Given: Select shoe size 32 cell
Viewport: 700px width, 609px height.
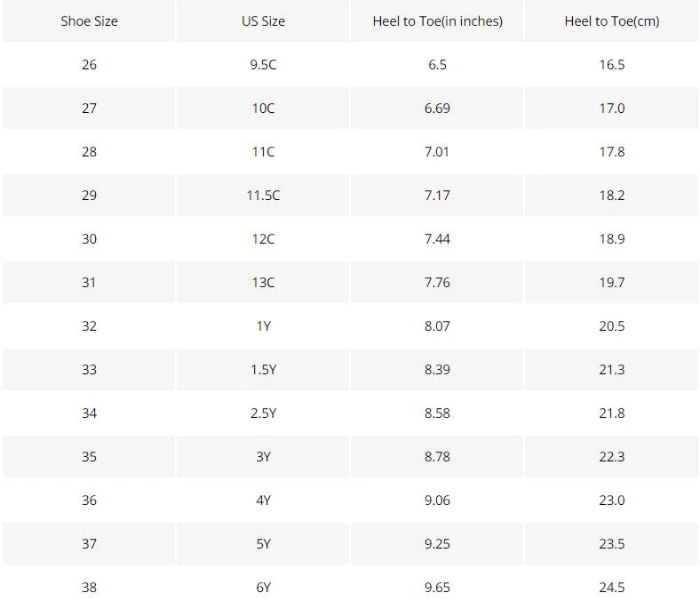Looking at the screenshot, I should tap(89, 326).
